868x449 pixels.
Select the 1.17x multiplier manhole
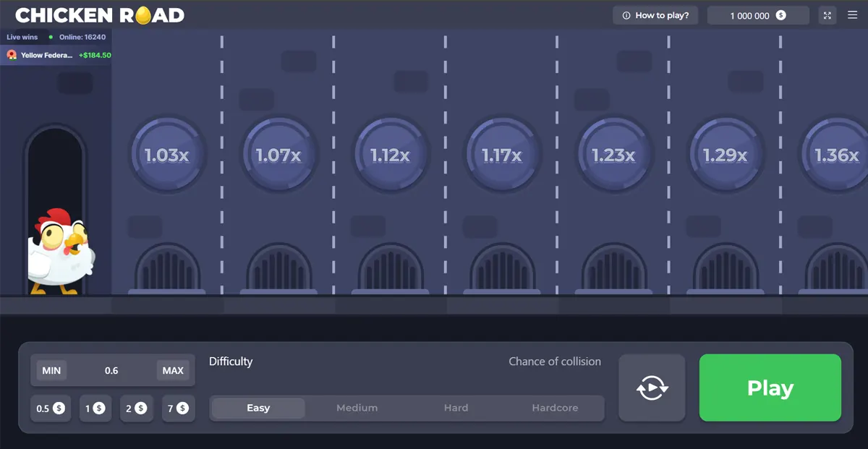click(502, 155)
